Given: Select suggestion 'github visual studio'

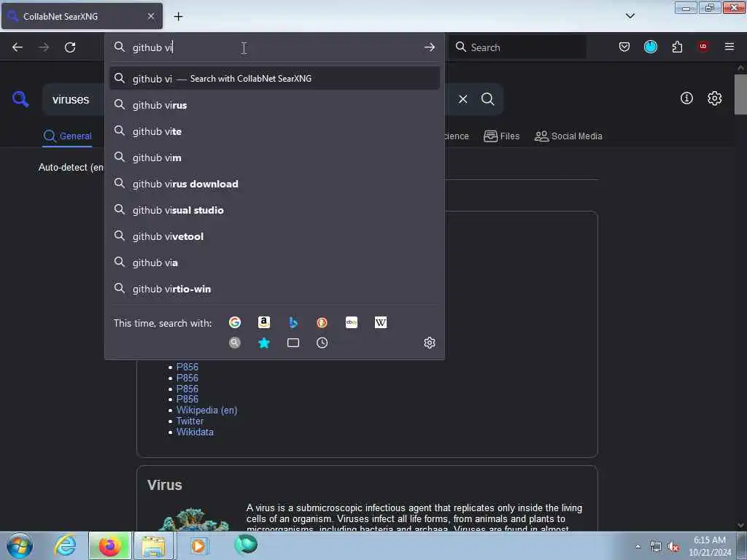Looking at the screenshot, I should (274, 209).
